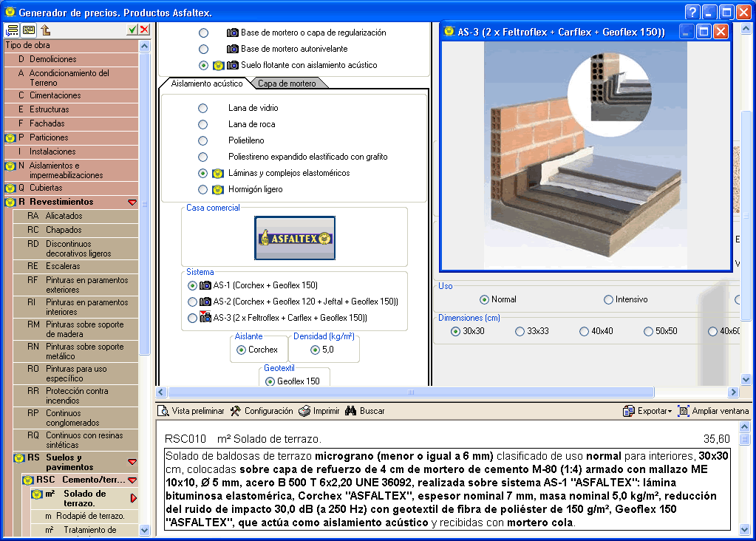Click the Exportar document icon
Screen dimensions: 756x541
[x=629, y=411]
